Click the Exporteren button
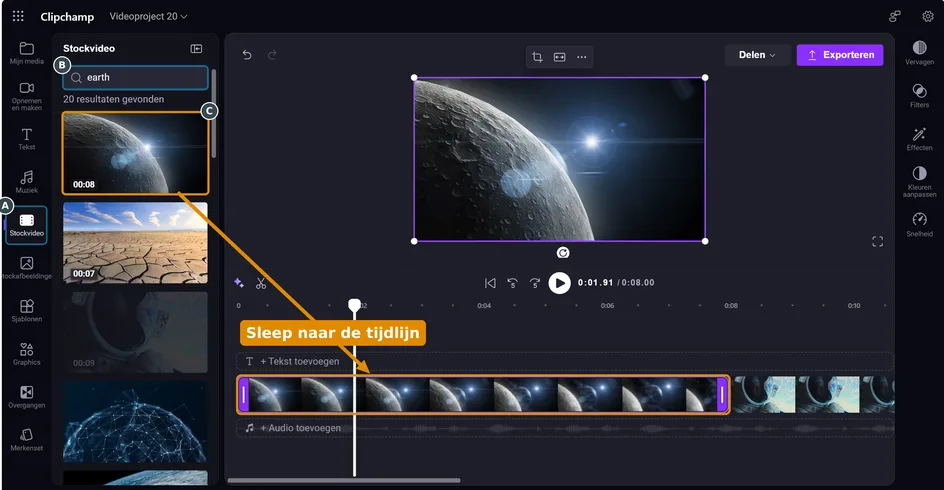 (840, 55)
